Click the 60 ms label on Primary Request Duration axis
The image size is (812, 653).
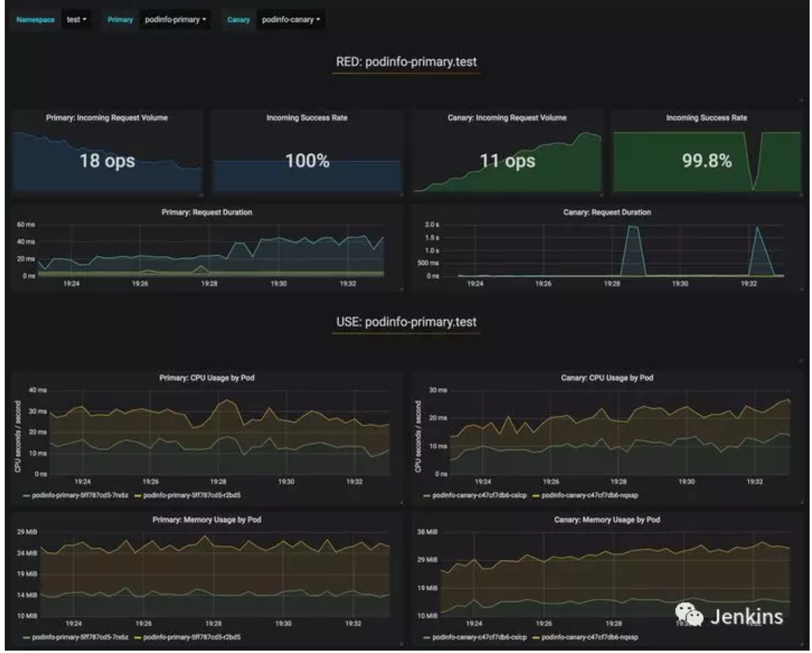click(26, 225)
